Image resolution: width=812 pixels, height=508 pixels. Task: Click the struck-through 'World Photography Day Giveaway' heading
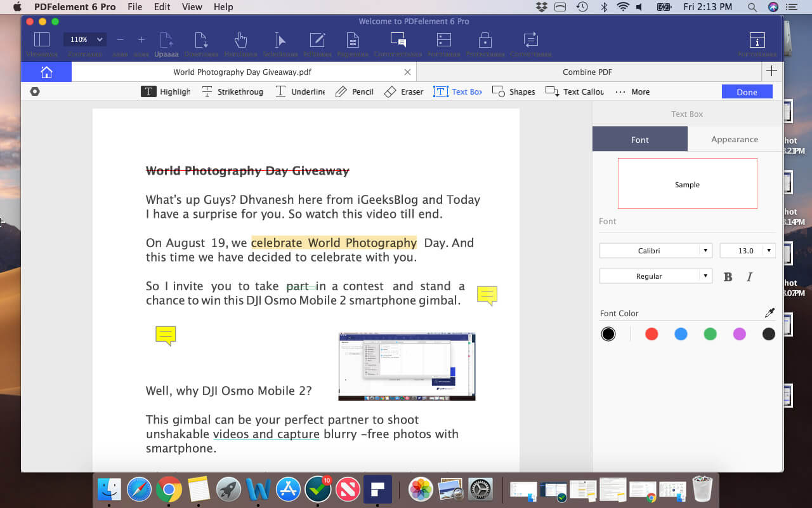click(x=247, y=171)
